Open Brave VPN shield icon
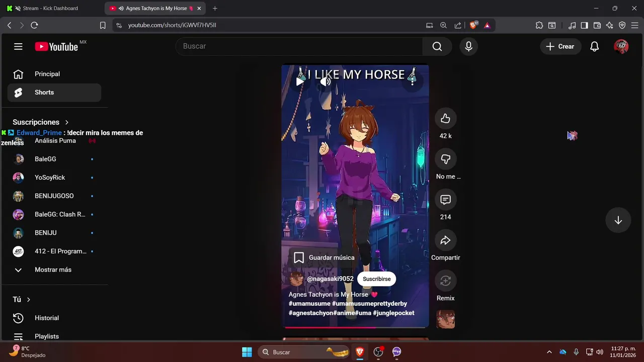This screenshot has height=362, width=644. 622,25
